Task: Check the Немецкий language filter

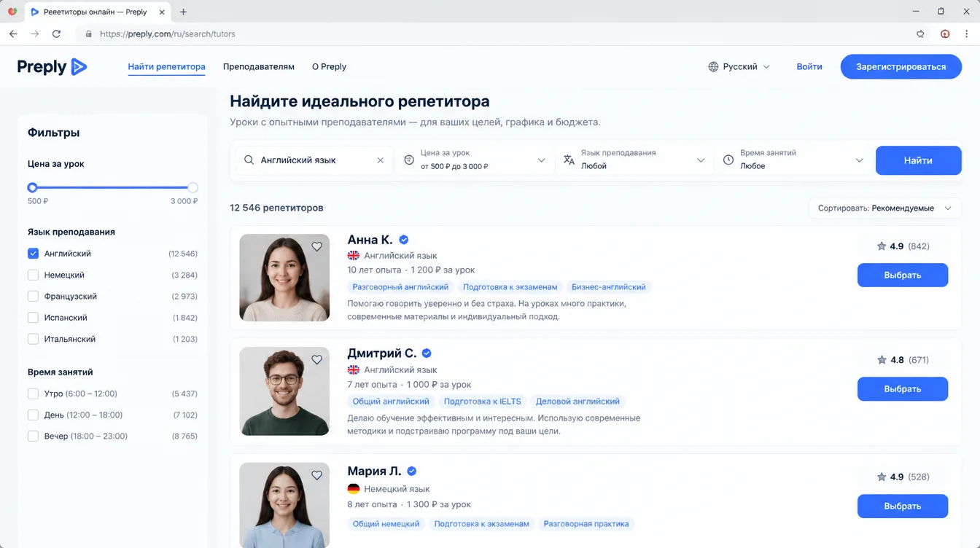Action: point(33,275)
